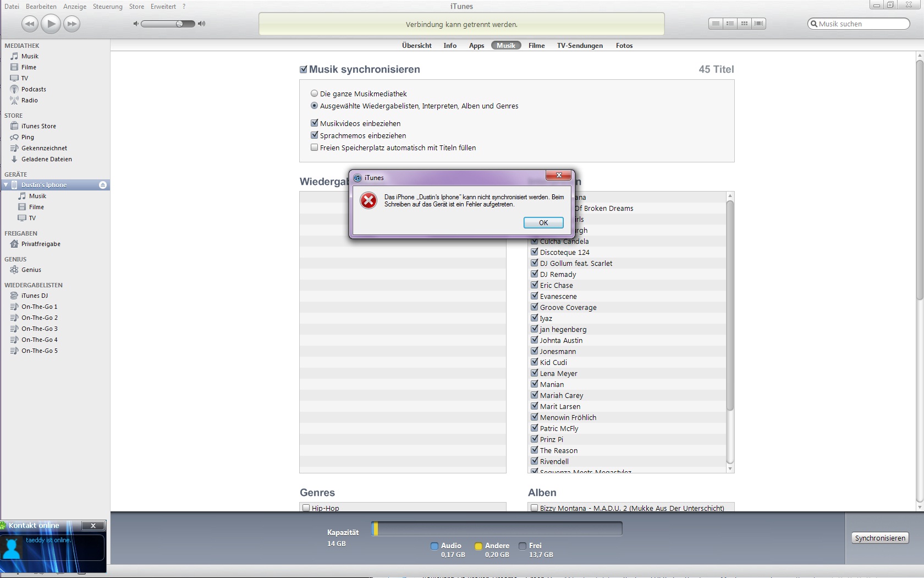
Task: Open Filme under Dustin's Iphone
Action: coord(36,207)
